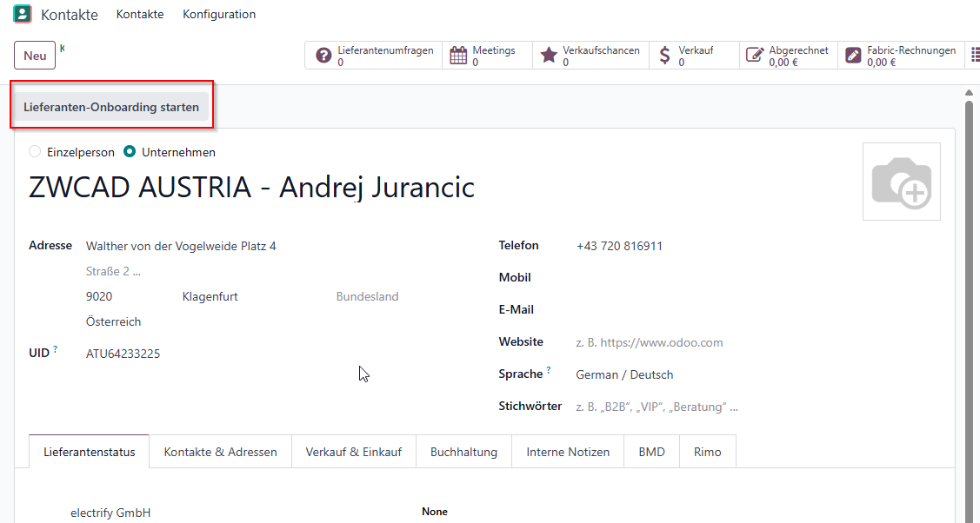This screenshot has height=523, width=980.
Task: Edit the company name ZWCAD AUSTRIA field
Action: (252, 188)
